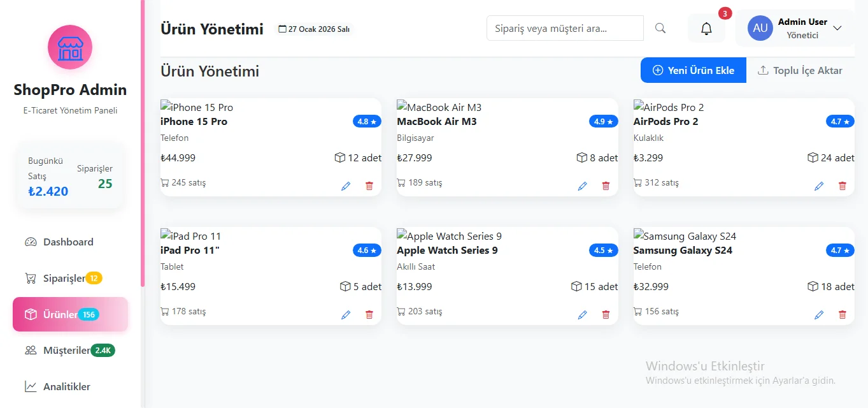This screenshot has height=408, width=868.
Task: Open the notifications bell
Action: pos(706,29)
